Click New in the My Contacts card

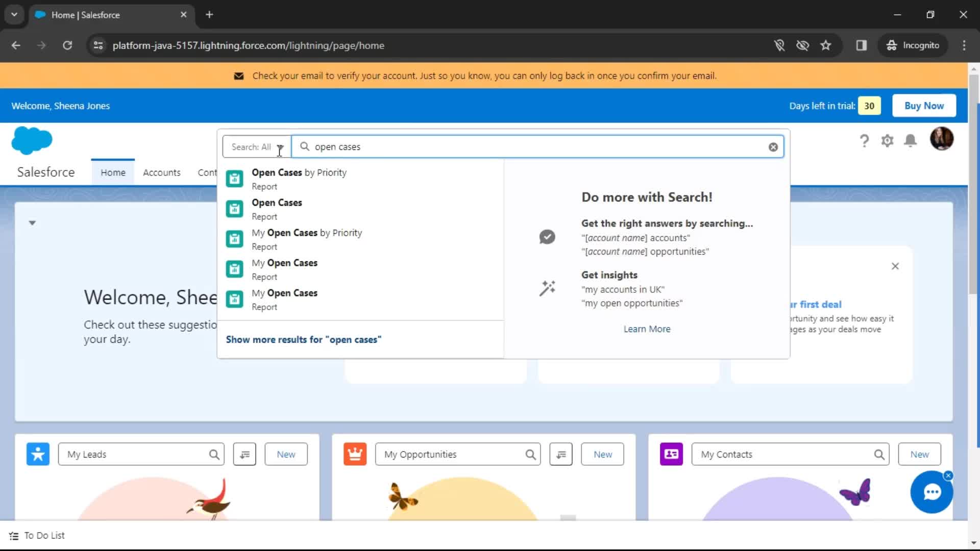click(x=919, y=454)
